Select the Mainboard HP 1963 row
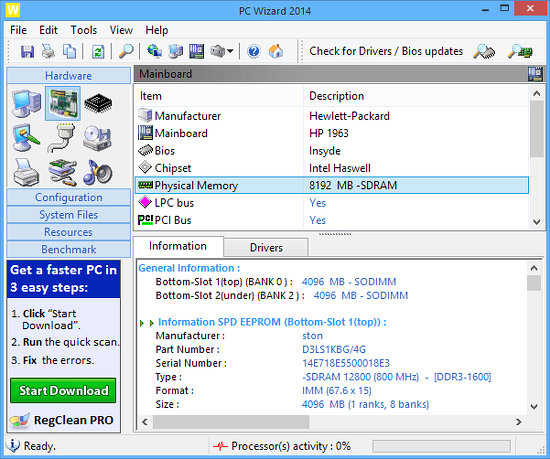Screen dimensions: 550x459 click(x=331, y=133)
